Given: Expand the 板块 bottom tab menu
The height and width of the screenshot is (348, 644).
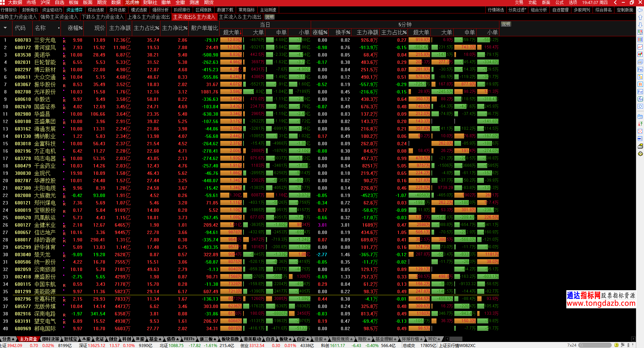Looking at the screenshot, I should tap(286, 339).
